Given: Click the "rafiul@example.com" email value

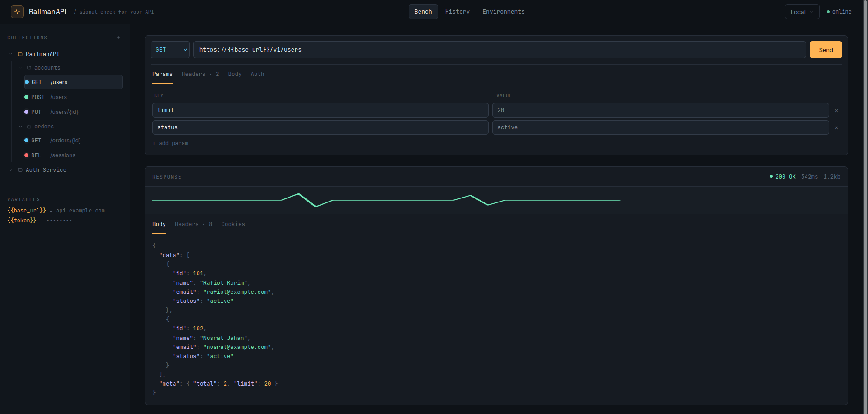Looking at the screenshot, I should (237, 292).
